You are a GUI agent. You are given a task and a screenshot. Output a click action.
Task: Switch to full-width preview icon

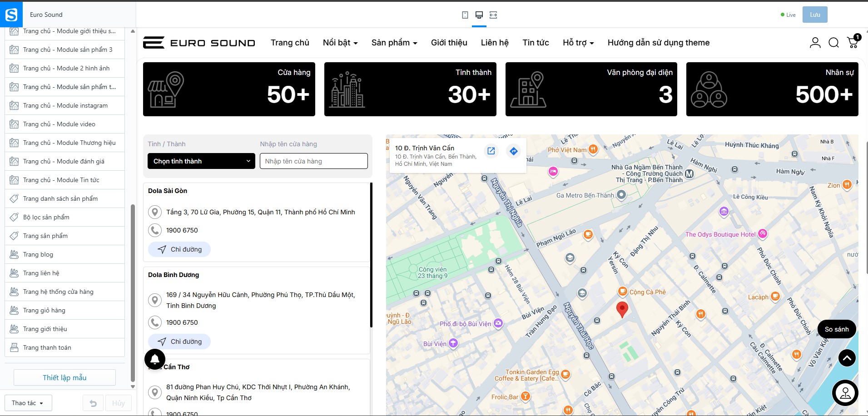coord(493,15)
